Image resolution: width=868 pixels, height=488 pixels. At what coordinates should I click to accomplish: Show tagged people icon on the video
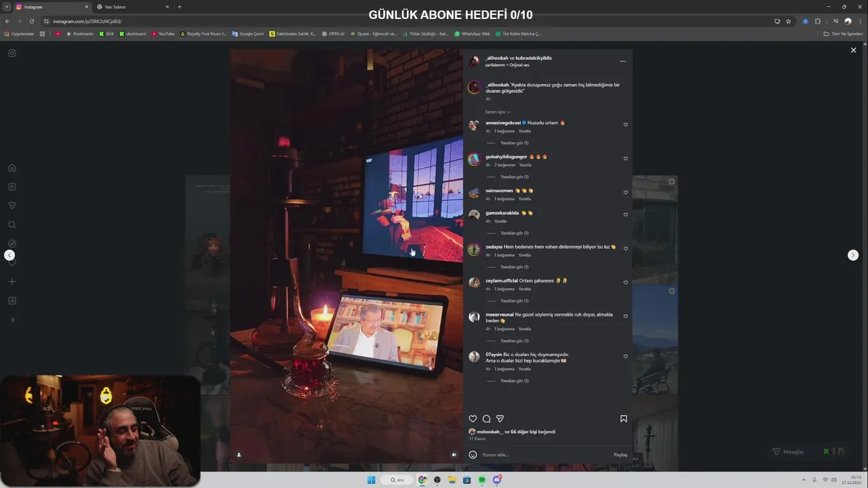239,455
